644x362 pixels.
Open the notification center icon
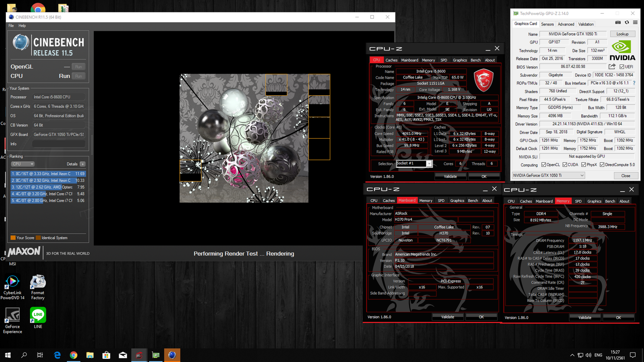(x=633, y=355)
